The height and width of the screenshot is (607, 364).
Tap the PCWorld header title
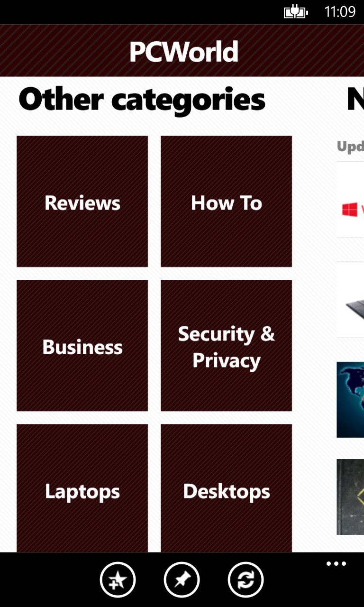(x=184, y=52)
